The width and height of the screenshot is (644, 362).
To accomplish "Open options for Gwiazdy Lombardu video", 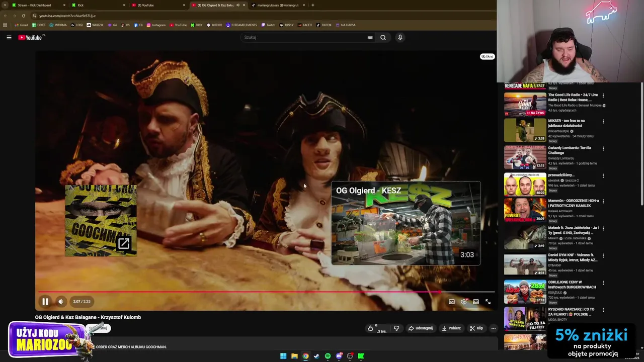I will click(x=603, y=149).
